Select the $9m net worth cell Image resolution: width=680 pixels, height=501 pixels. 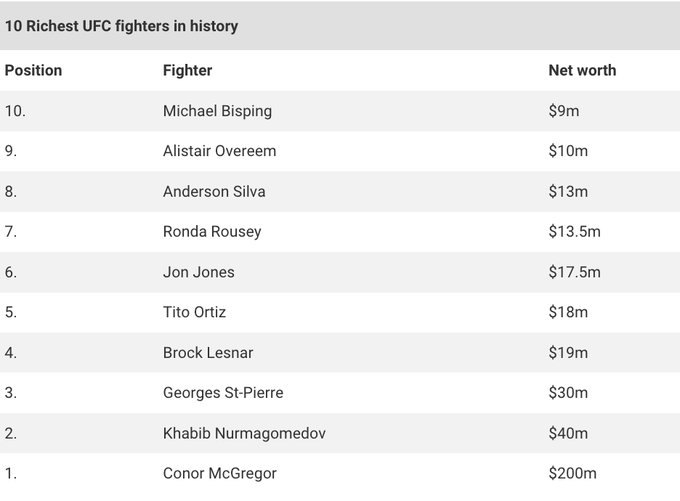click(564, 111)
